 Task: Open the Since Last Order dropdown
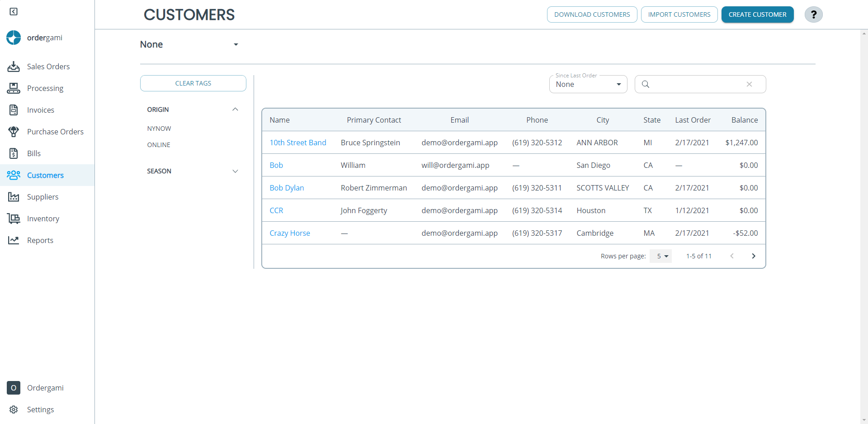pyautogui.click(x=588, y=84)
